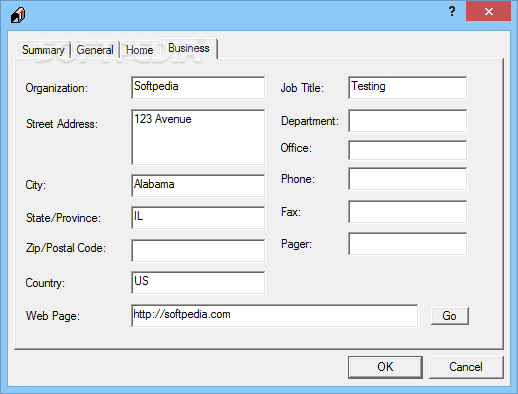
Task: Focus the empty Department field
Action: click(x=408, y=121)
